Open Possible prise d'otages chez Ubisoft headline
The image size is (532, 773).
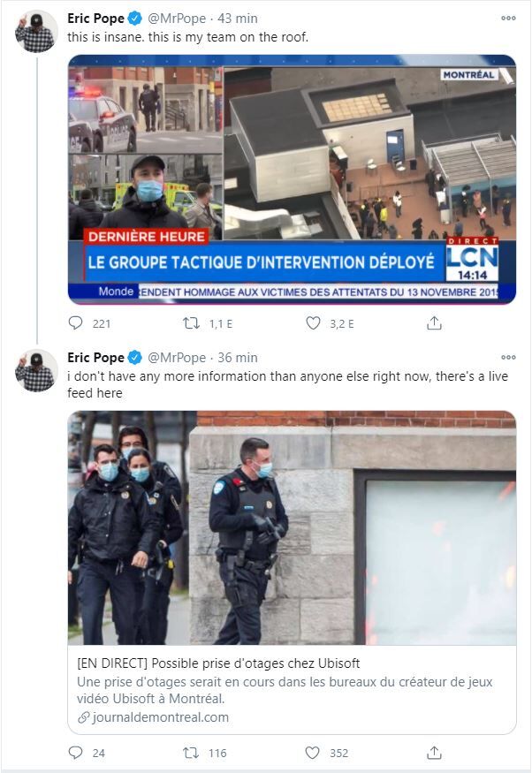click(218, 663)
